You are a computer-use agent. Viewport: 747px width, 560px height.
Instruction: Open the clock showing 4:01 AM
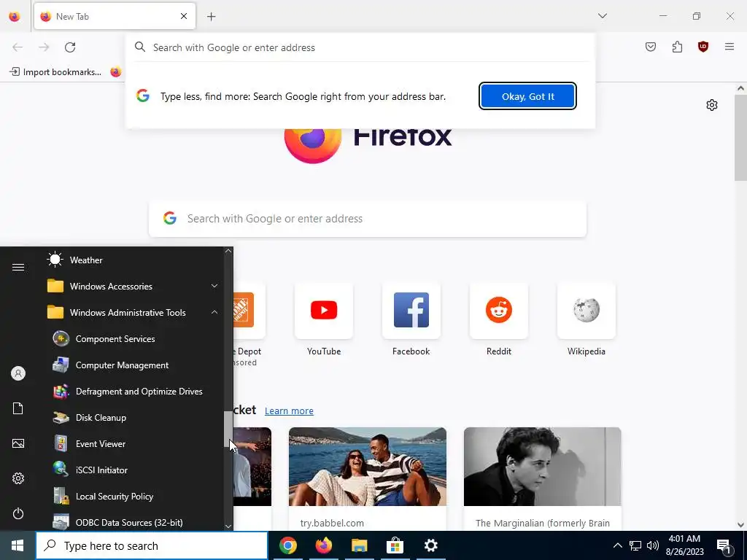pos(684,545)
